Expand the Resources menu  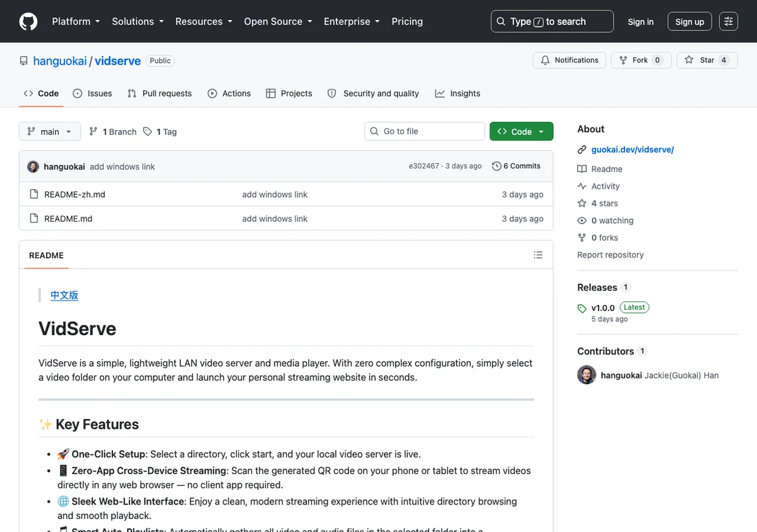point(204,22)
